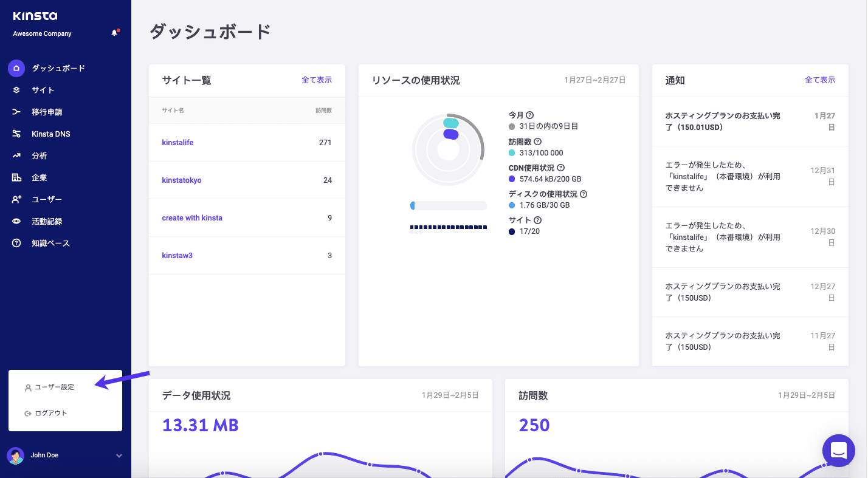This screenshot has width=868, height=478.
Task: Click the logout arrow icon beside ログアウト
Action: click(28, 413)
